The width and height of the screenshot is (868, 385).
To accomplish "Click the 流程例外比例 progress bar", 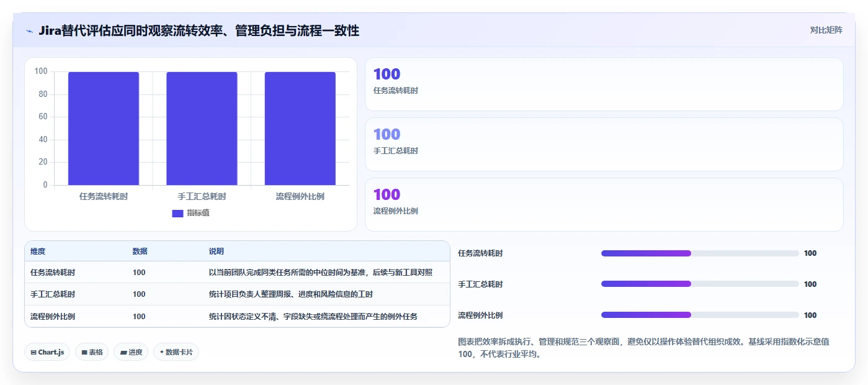I will pos(700,315).
